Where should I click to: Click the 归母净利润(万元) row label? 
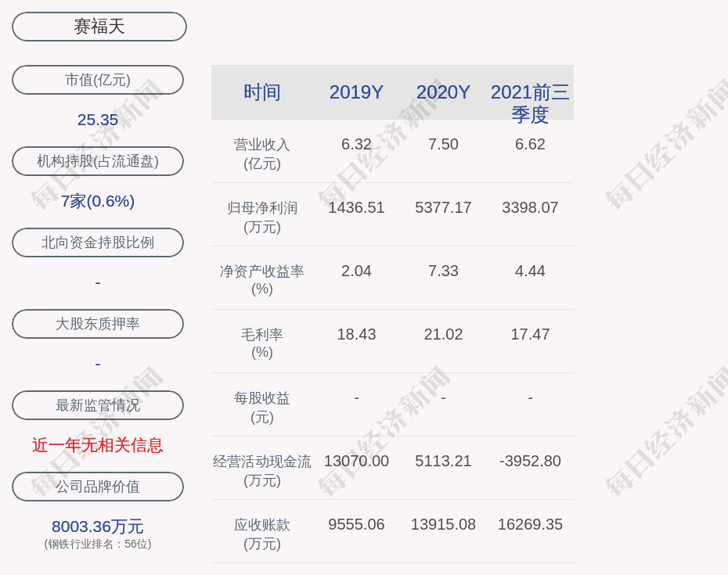tap(262, 217)
